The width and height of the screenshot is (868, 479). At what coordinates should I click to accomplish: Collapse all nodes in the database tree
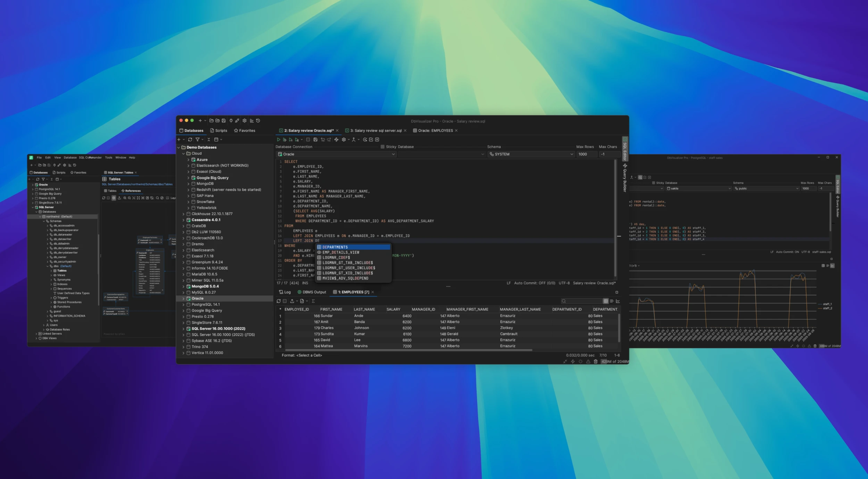[x=209, y=140]
